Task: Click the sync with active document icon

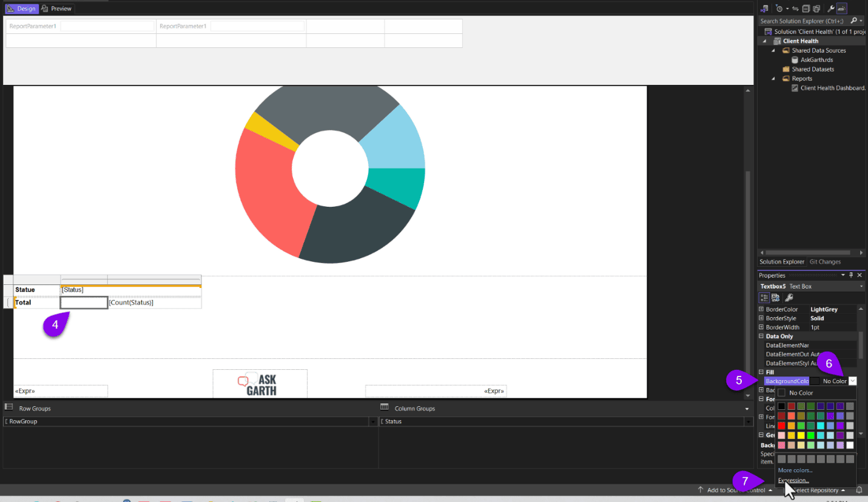Action: pos(795,8)
